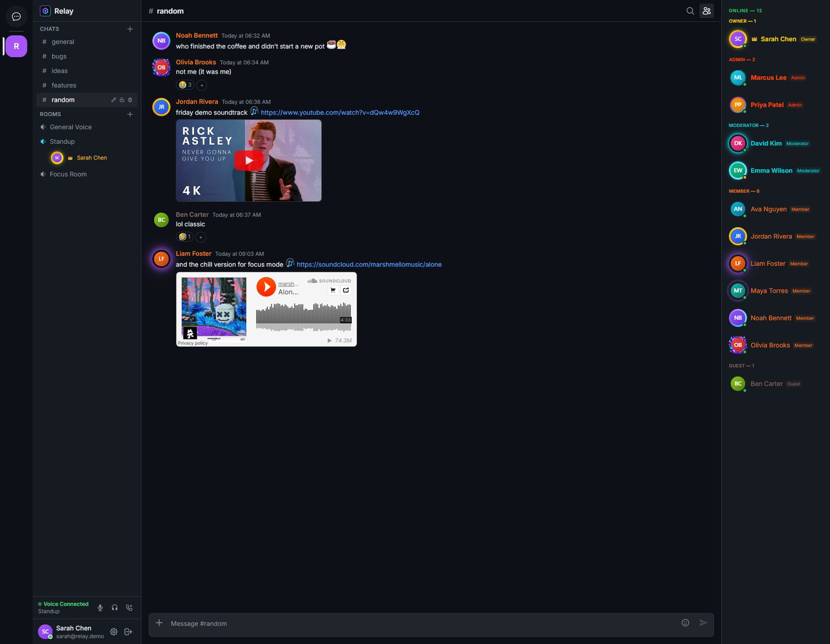Open the general chat channel
830x644 pixels.
pos(87,42)
